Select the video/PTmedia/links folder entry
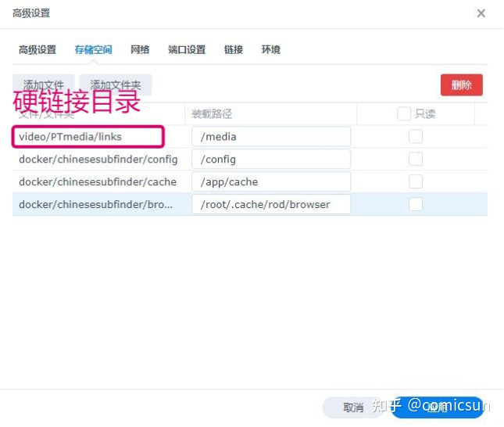This screenshot has width=504, height=427. 70,137
